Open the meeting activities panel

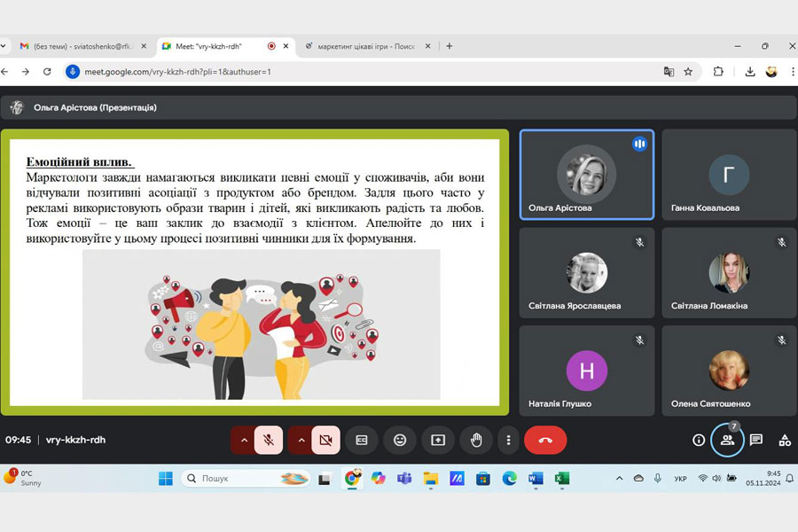point(785,440)
